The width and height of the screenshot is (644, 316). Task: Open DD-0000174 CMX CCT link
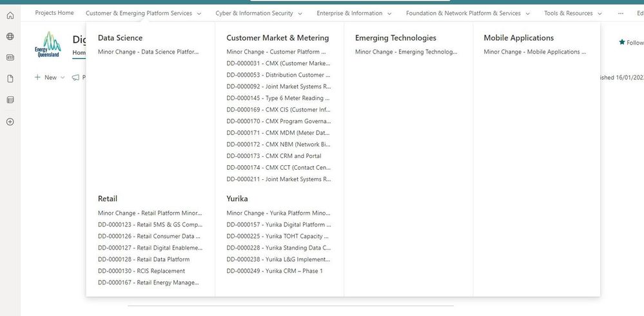(278, 167)
